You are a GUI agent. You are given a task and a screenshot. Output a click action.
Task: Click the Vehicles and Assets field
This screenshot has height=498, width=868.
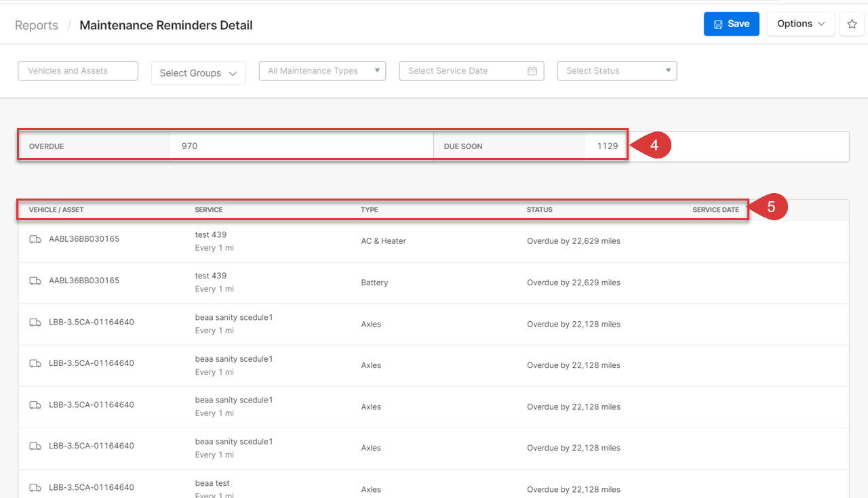click(78, 70)
